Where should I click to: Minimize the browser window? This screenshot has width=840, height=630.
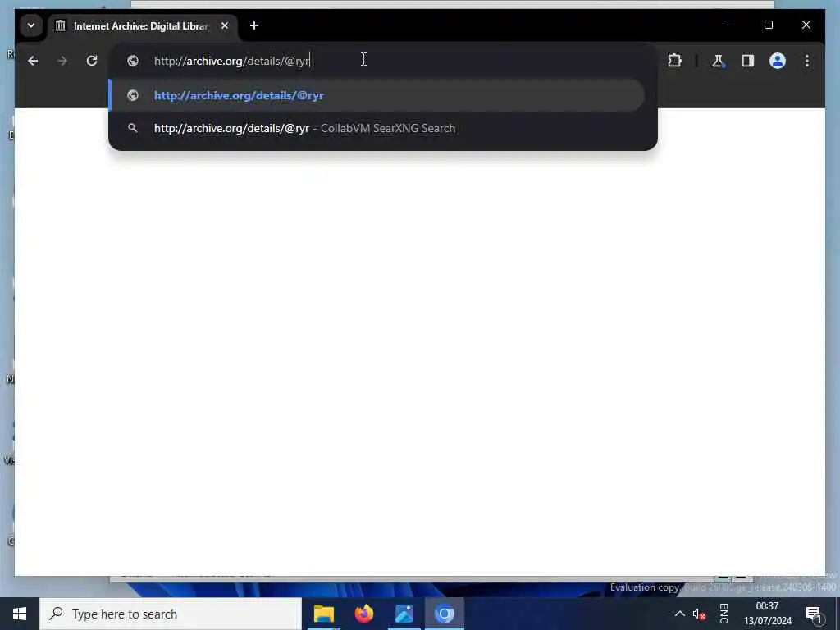point(731,25)
